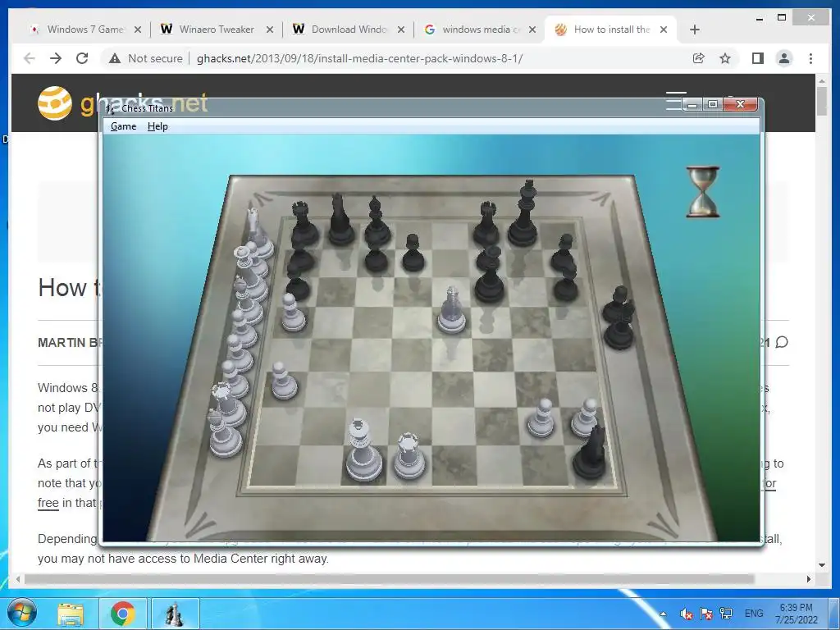
Task: Go forward in Chrome
Action: pos(56,58)
